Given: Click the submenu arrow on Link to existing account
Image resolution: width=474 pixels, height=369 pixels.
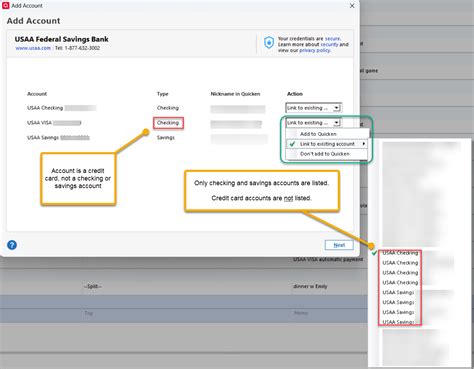Looking at the screenshot, I should pos(364,144).
